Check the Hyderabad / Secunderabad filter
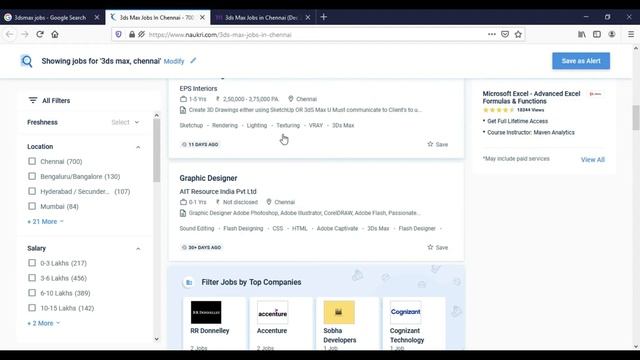 coord(32,191)
